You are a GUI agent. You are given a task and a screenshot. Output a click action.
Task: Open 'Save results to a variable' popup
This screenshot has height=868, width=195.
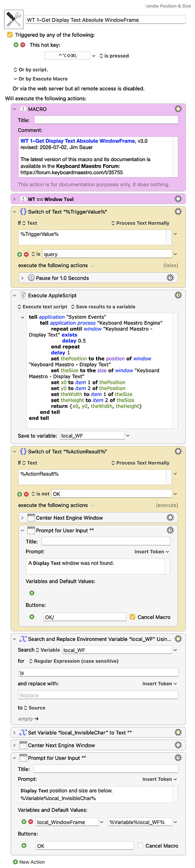[103, 307]
